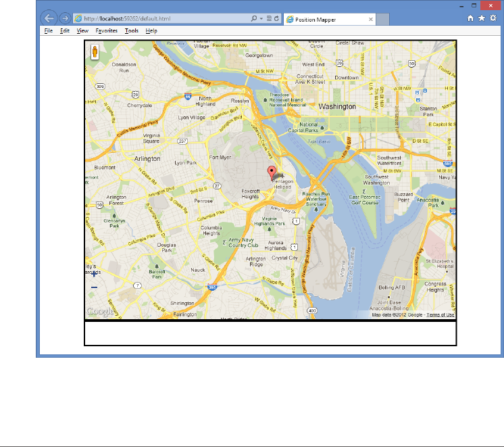Click the Street View pegman icon
This screenshot has height=447, width=504.
[95, 52]
